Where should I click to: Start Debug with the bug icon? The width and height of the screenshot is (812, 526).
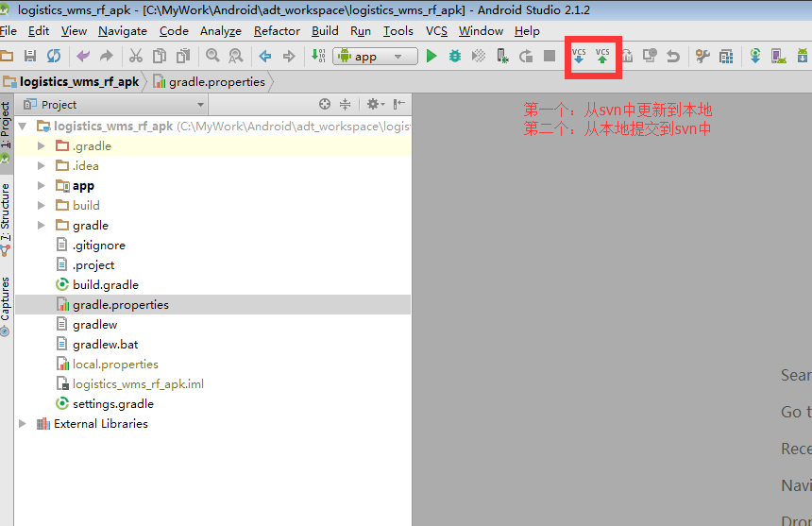[455, 56]
